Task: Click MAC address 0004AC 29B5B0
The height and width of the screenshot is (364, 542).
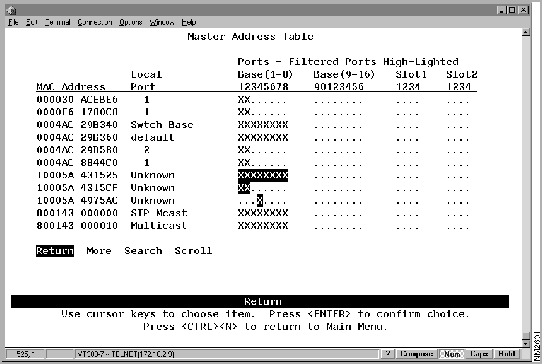Action: pyautogui.click(x=77, y=150)
